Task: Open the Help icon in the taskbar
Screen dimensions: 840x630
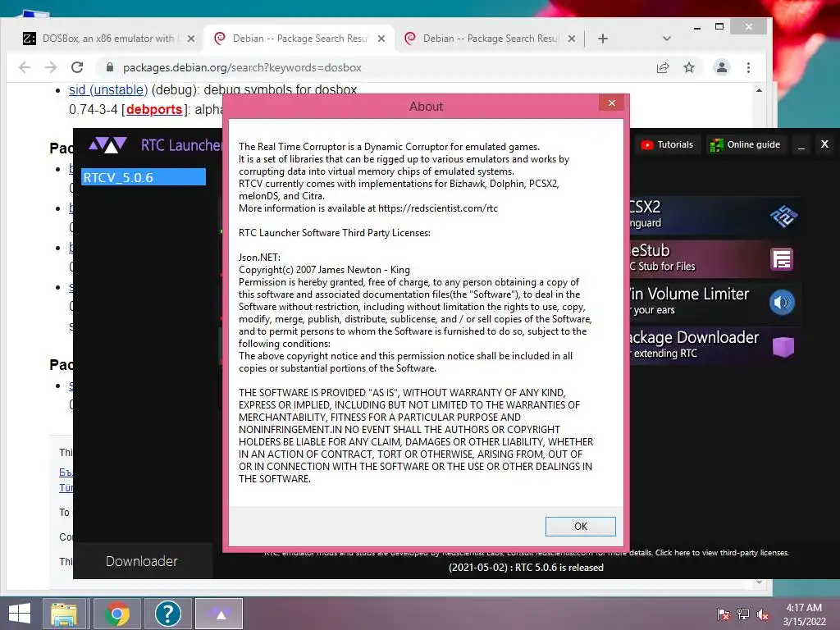Action: (x=167, y=614)
